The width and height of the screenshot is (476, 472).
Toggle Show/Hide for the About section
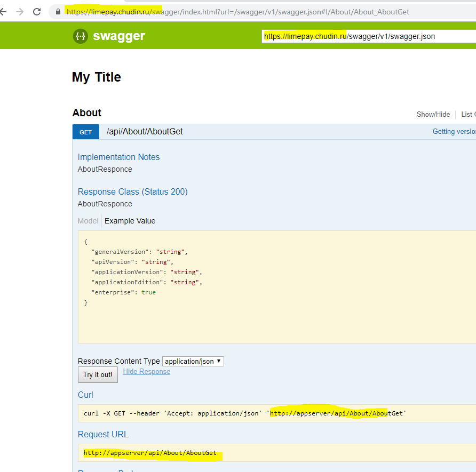433,114
